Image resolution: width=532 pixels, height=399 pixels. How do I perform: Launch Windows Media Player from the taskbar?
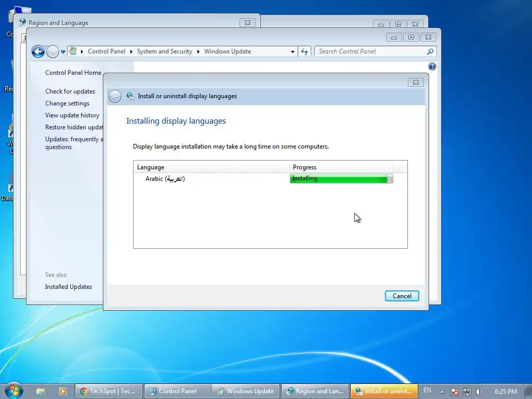coord(63,391)
